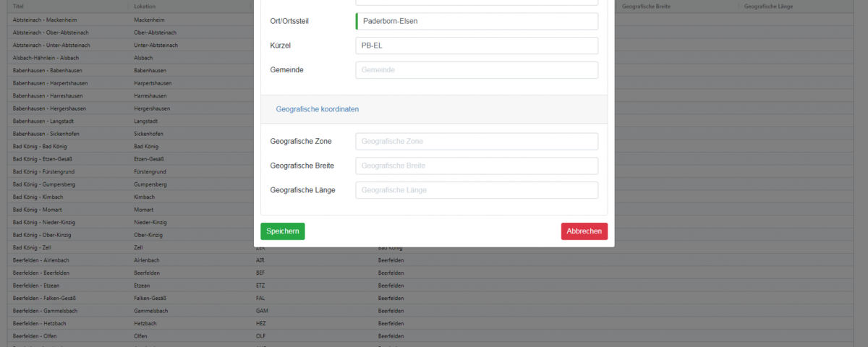Focus the Kürzel field containing PB-EL
The height and width of the screenshot is (347, 868).
[x=477, y=46]
